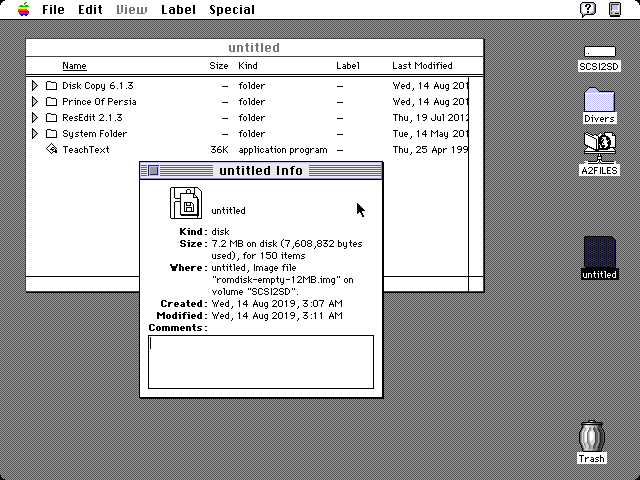
Task: Open the Label menu
Action: click(178, 9)
